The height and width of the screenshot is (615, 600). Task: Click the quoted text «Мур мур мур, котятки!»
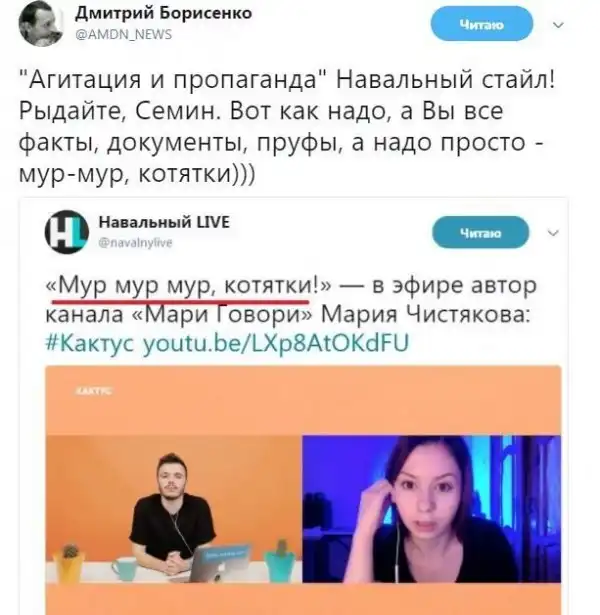[188, 285]
